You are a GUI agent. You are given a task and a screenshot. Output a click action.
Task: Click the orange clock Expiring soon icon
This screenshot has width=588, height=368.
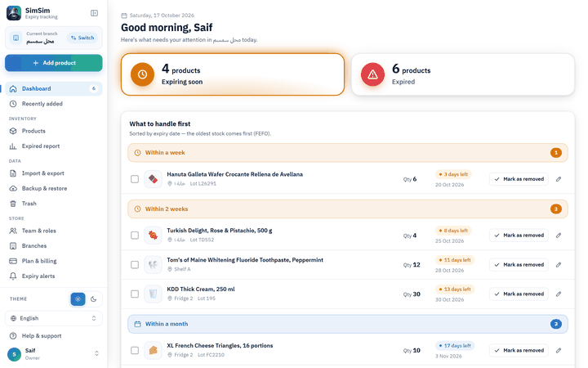click(x=142, y=74)
